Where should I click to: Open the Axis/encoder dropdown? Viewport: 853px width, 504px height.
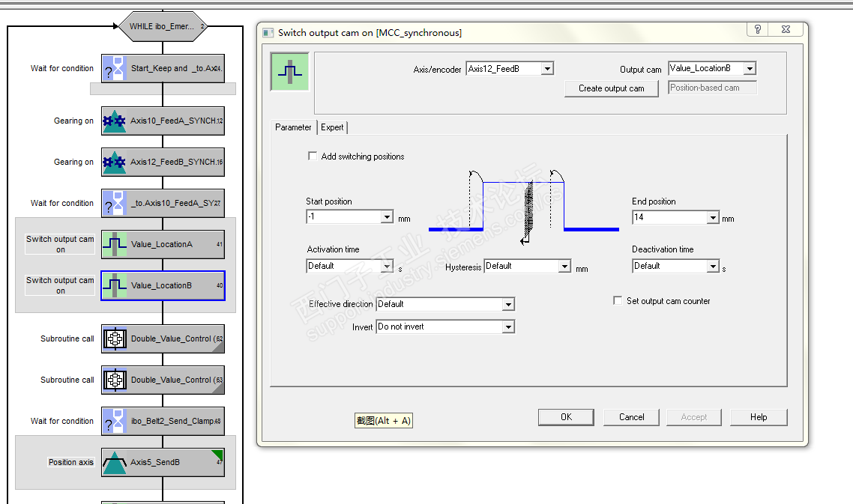click(x=548, y=68)
